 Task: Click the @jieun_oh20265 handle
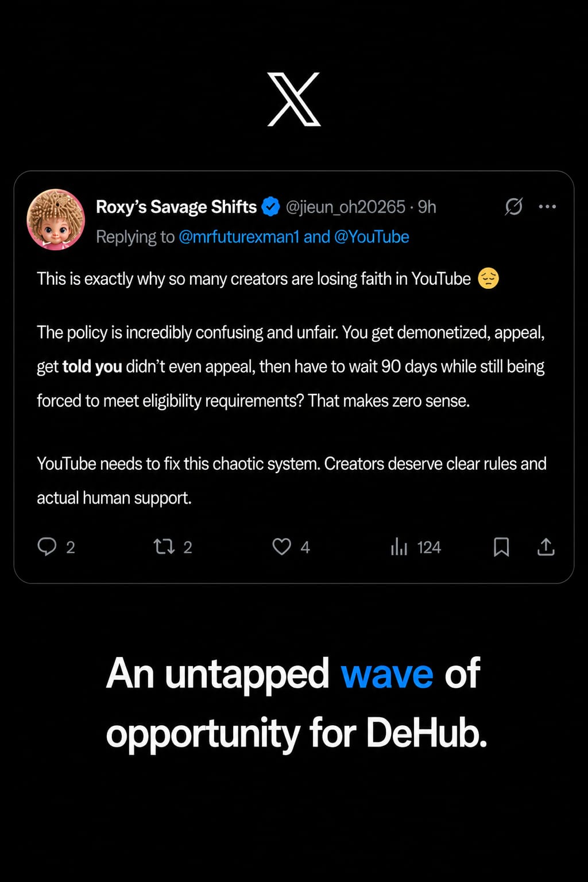click(346, 207)
